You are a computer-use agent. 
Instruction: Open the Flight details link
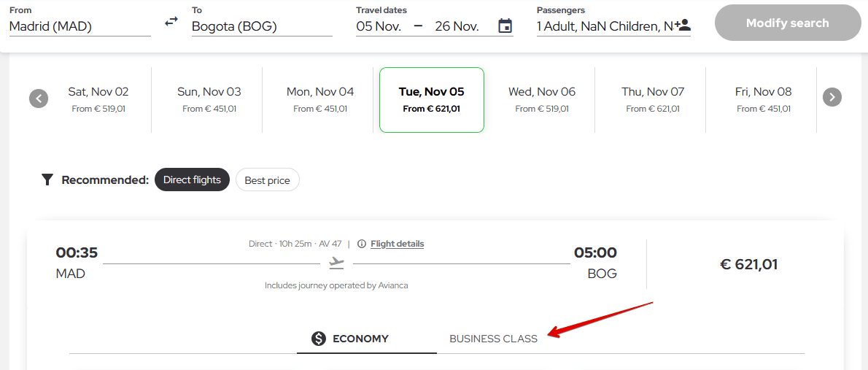click(x=397, y=244)
